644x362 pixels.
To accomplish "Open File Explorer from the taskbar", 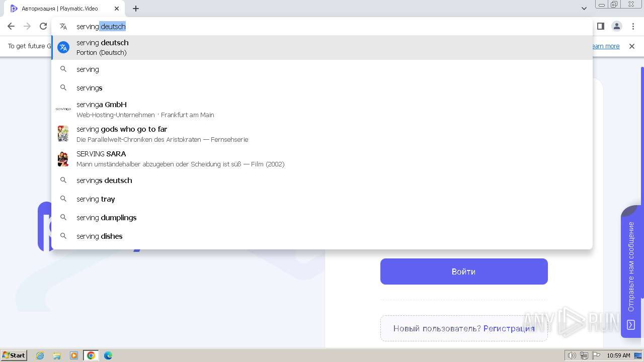I will tap(57, 355).
